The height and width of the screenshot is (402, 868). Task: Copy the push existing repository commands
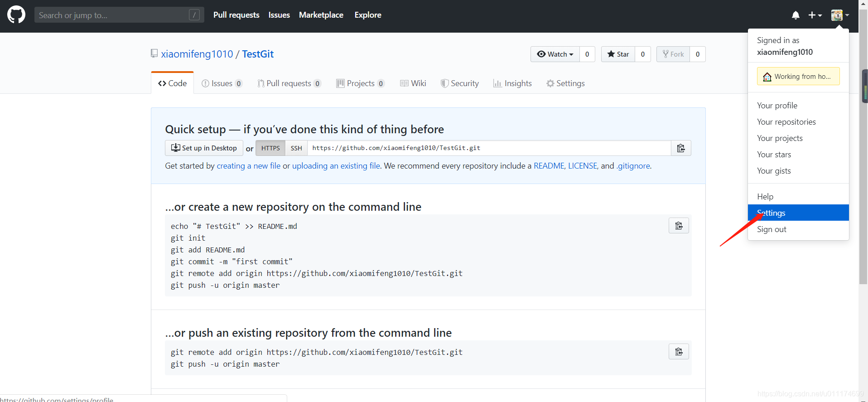(x=679, y=352)
